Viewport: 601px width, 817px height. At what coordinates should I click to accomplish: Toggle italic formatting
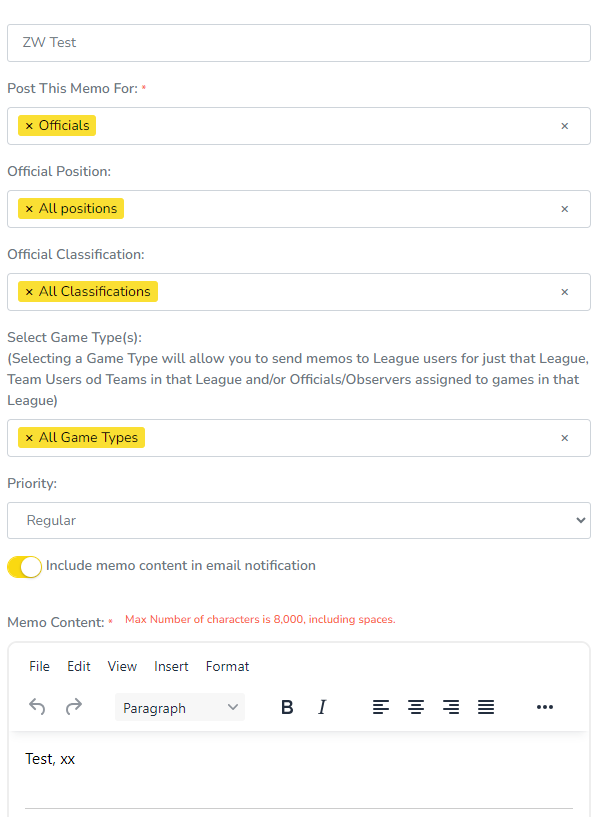click(x=322, y=707)
